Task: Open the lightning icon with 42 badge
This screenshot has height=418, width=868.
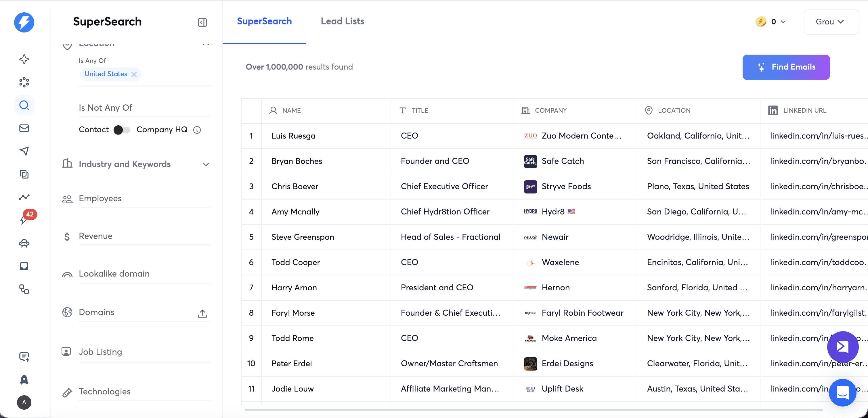Action: click(x=24, y=219)
